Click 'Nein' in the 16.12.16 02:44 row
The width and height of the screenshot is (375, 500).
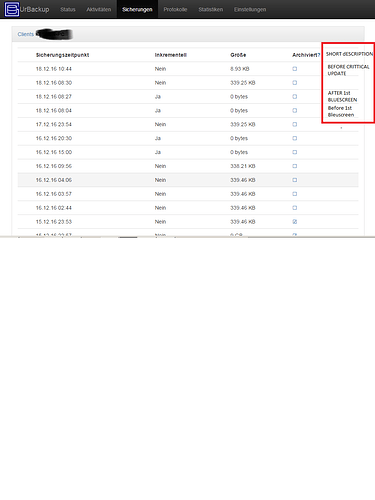tap(160, 208)
